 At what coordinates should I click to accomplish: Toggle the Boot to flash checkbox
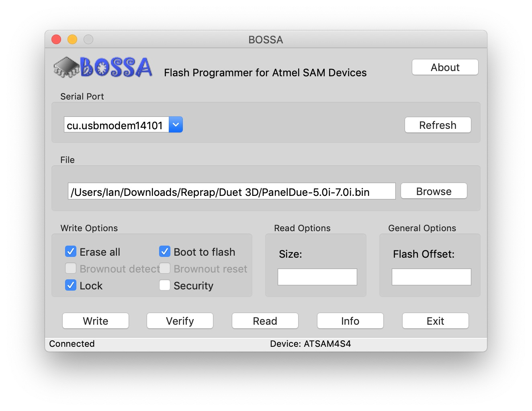[x=165, y=252]
